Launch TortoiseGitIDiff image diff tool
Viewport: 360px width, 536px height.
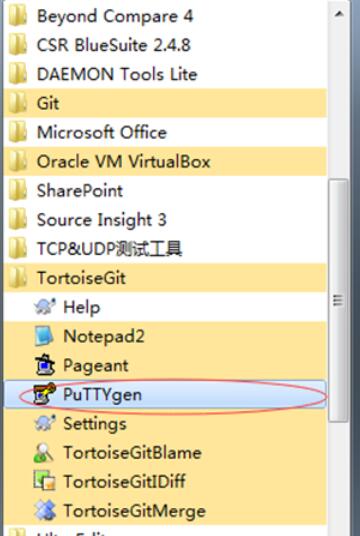pyautogui.click(x=165, y=482)
